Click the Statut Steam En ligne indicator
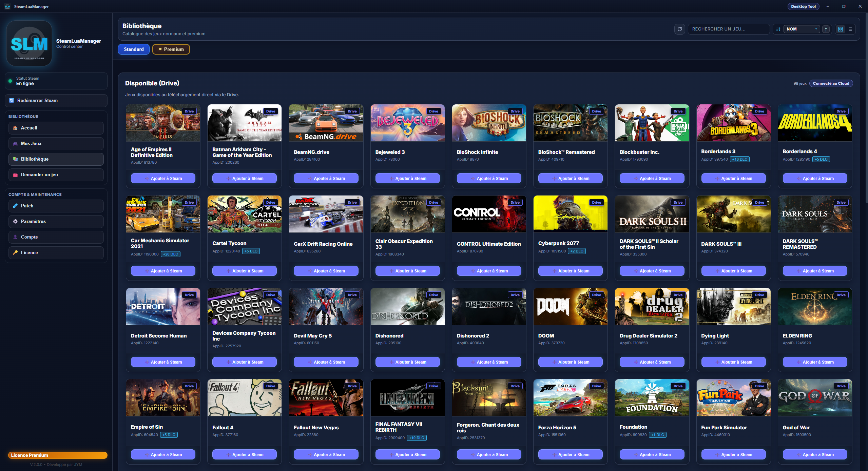The height and width of the screenshot is (471, 868). (56, 81)
